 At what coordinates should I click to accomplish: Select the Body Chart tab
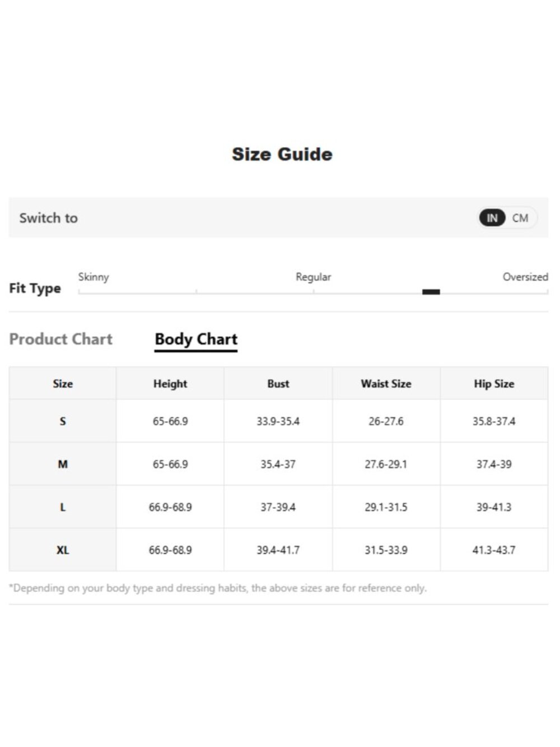point(196,340)
